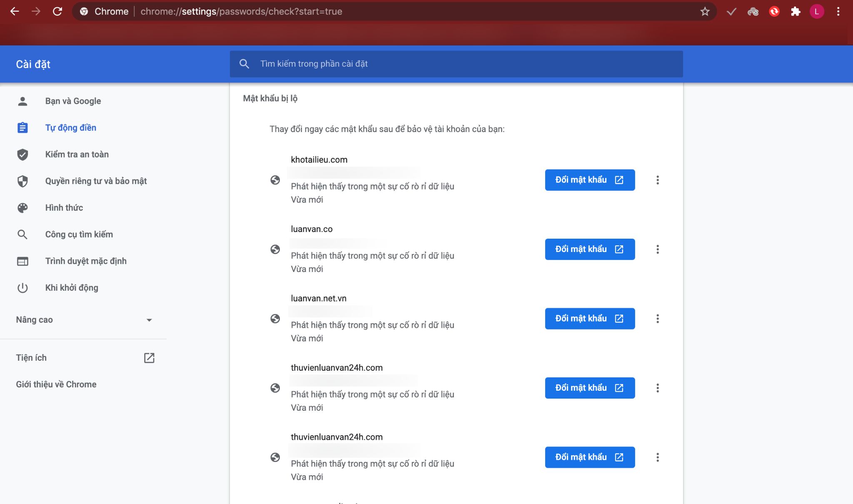
Task: Go to Quyền riêng tư và bảo mật
Action: coord(96,181)
